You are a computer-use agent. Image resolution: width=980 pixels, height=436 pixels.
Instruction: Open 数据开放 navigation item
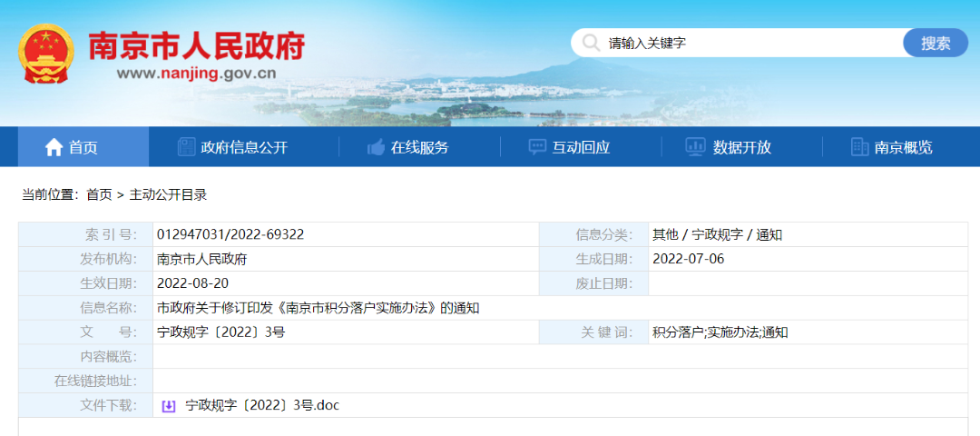[741, 147]
